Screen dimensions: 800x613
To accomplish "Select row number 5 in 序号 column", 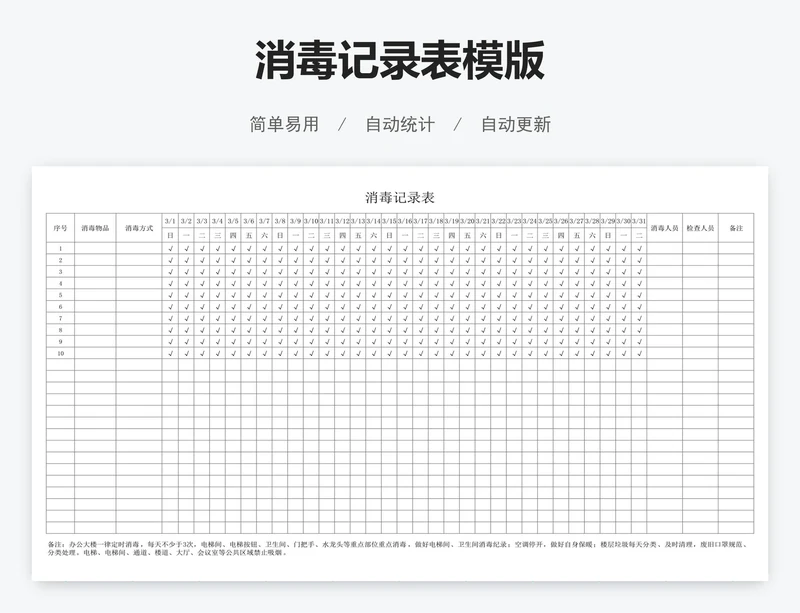I will coord(60,295).
